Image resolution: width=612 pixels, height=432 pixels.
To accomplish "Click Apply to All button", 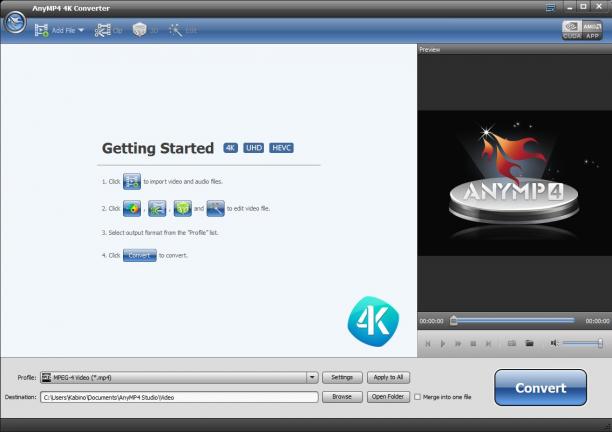I will coord(388,377).
